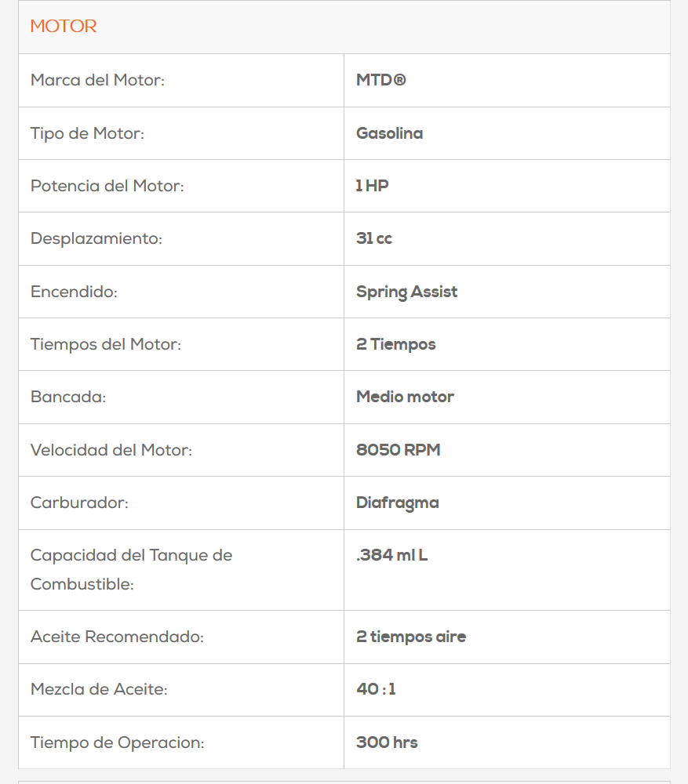The height and width of the screenshot is (784, 688).
Task: Click the .384 ml L tank capacity
Action: [391, 556]
